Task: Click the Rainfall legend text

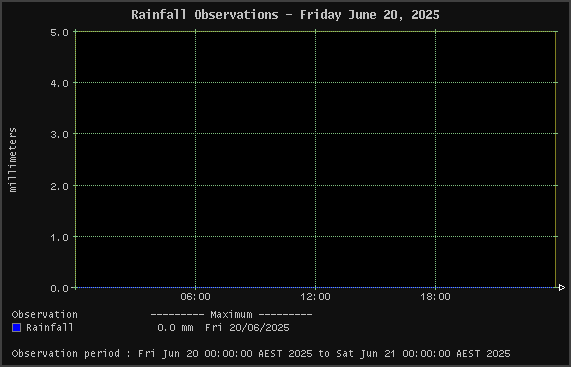Action: click(x=50, y=328)
